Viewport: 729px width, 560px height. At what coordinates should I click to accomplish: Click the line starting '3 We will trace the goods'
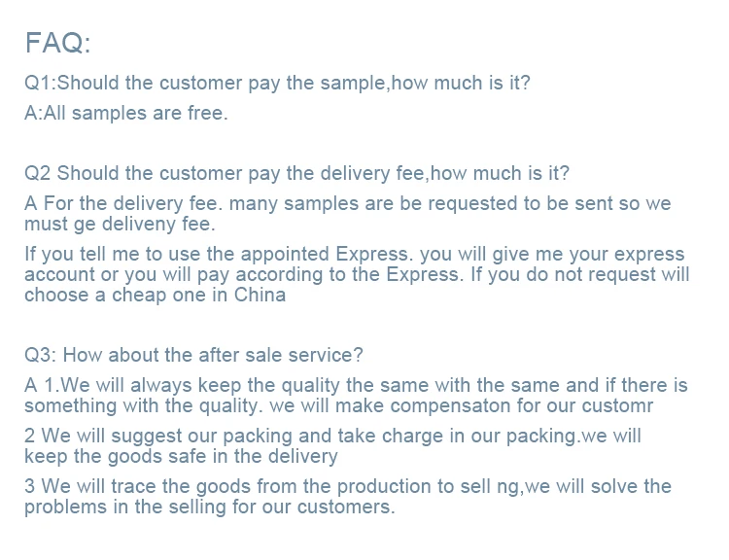[x=347, y=486]
